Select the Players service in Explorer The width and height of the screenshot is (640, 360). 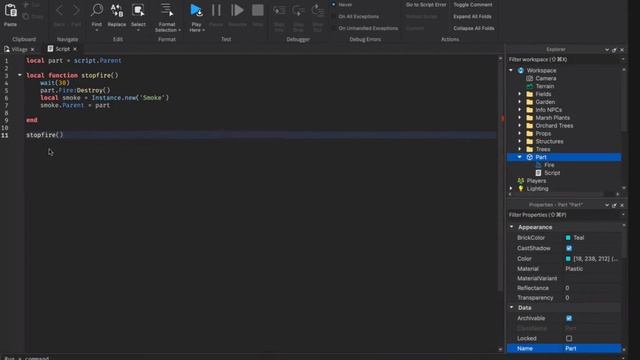coord(536,181)
